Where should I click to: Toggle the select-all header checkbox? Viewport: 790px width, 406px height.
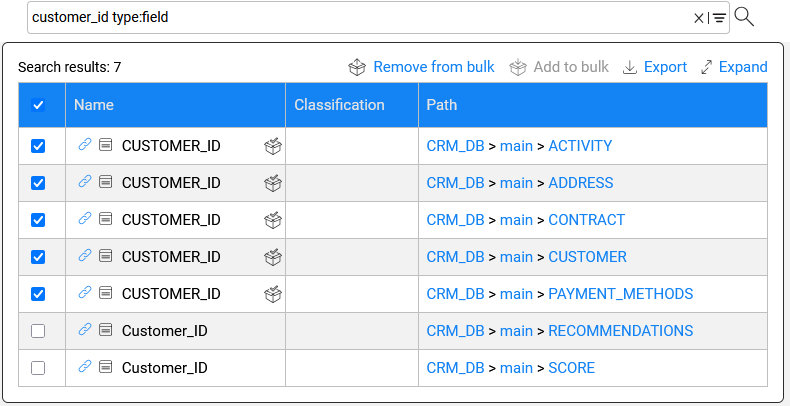pyautogui.click(x=38, y=105)
